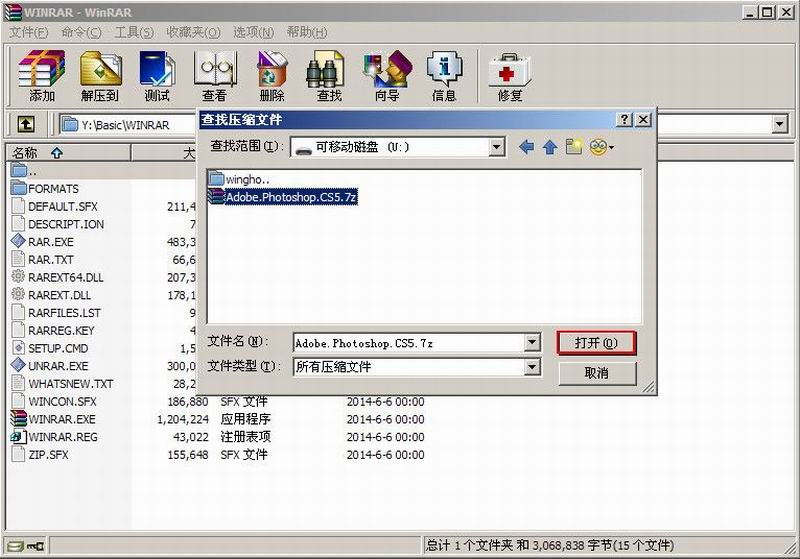
Task: Select the DEFAULT.SFX file row
Action: pyautogui.click(x=62, y=207)
